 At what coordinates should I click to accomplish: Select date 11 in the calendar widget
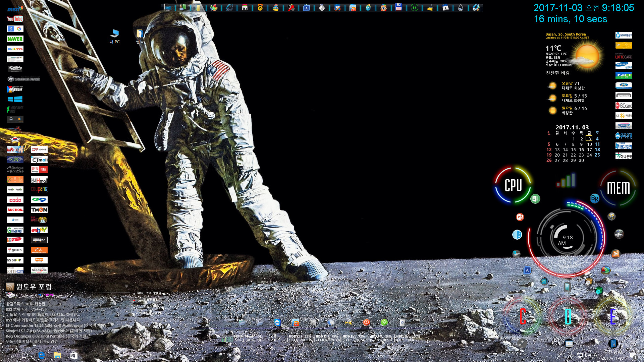597,144
